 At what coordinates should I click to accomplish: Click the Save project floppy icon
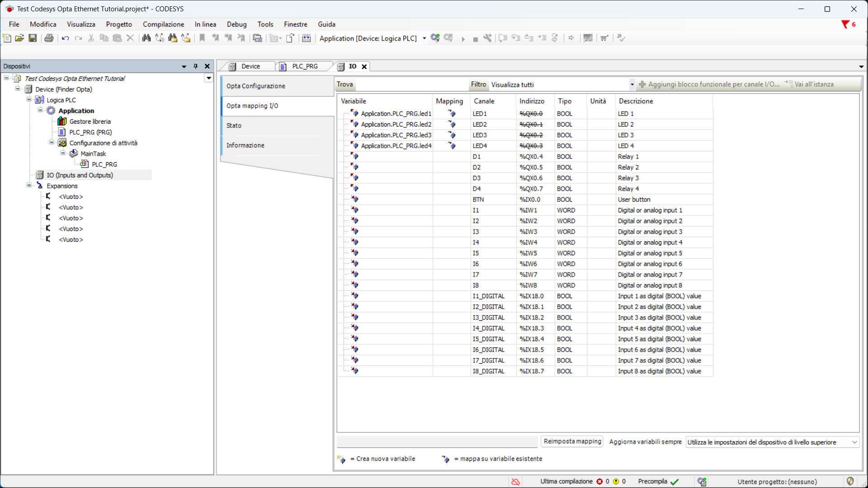(33, 38)
